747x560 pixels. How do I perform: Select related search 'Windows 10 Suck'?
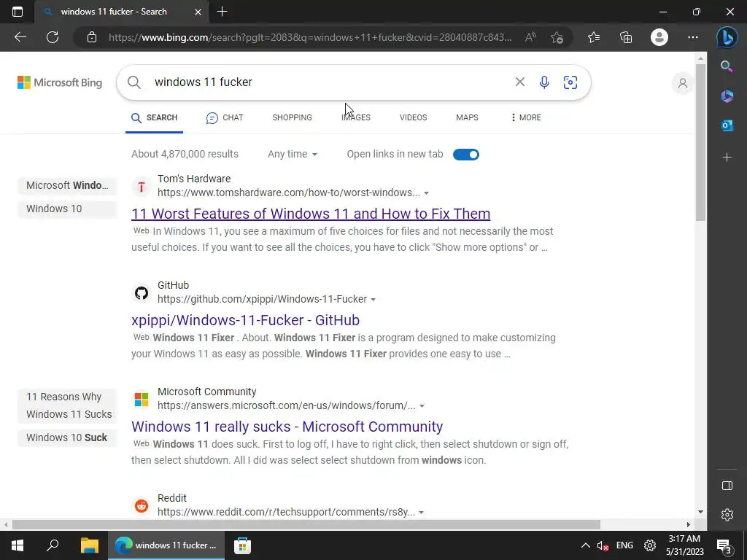[67, 437]
